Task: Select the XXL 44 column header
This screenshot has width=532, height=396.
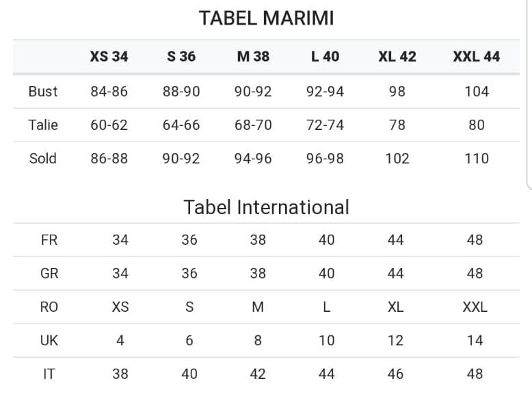Action: [x=476, y=57]
